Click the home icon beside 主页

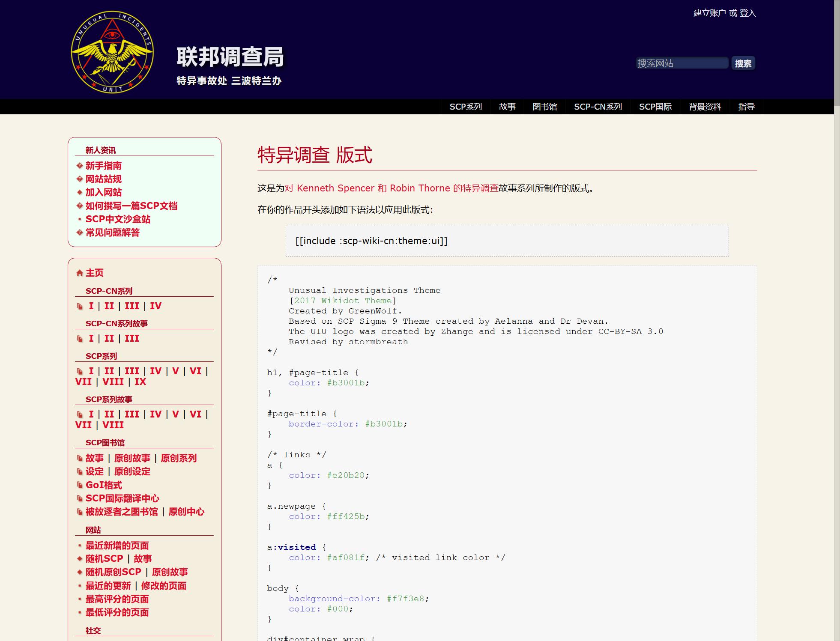[x=79, y=273]
